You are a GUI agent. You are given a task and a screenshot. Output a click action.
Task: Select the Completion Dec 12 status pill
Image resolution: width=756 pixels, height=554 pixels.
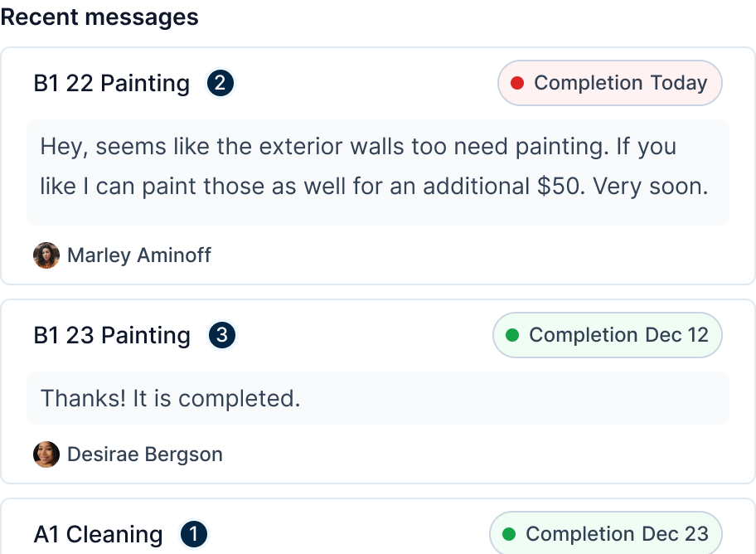tap(608, 335)
